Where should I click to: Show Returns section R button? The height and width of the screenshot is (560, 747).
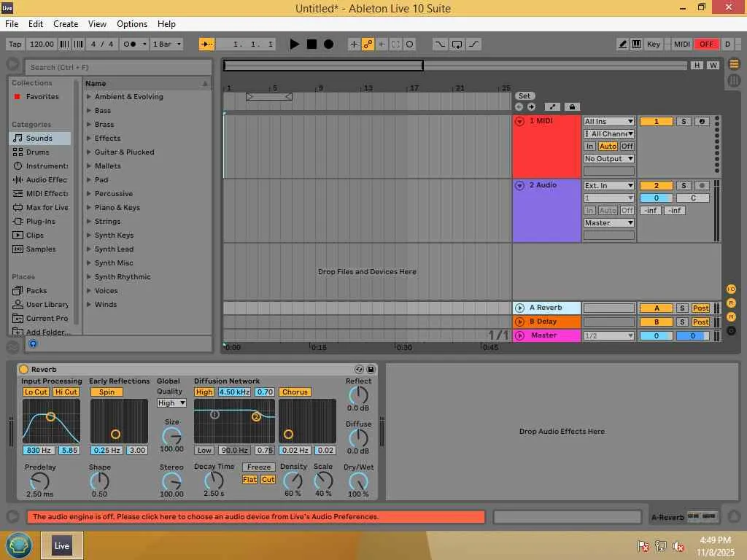click(731, 303)
